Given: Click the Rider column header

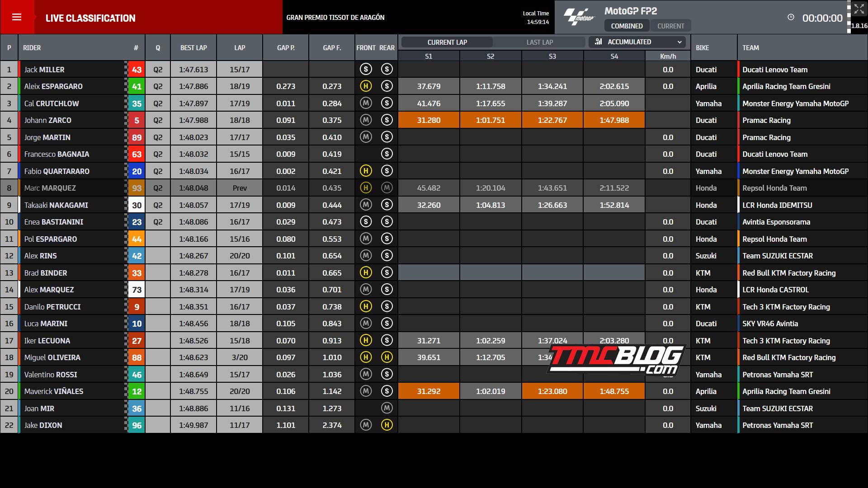Looking at the screenshot, I should click(x=32, y=47).
